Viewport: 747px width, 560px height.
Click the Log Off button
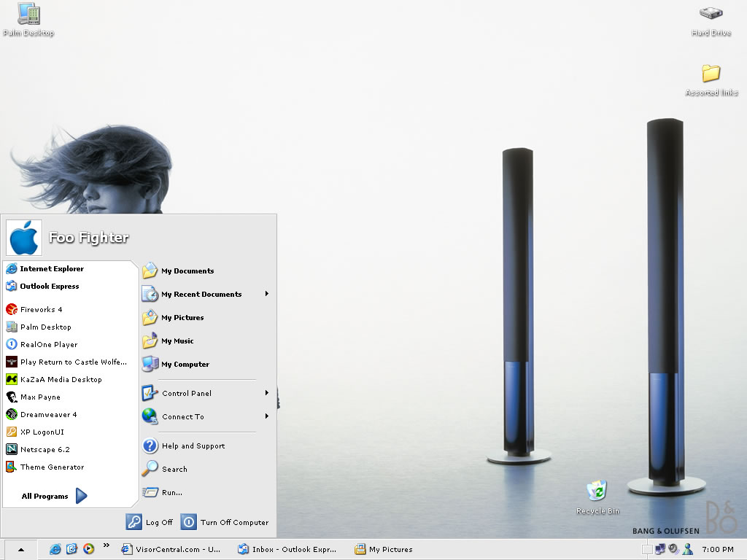[x=150, y=522]
